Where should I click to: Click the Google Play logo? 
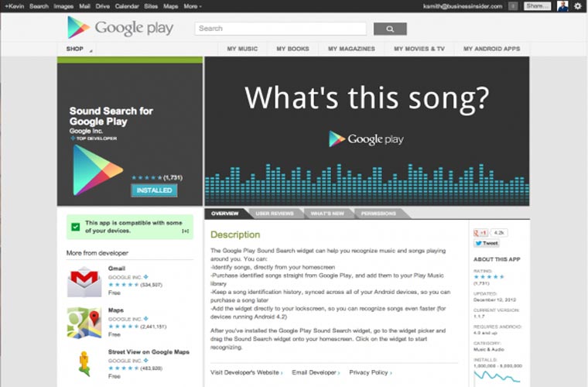(120, 29)
